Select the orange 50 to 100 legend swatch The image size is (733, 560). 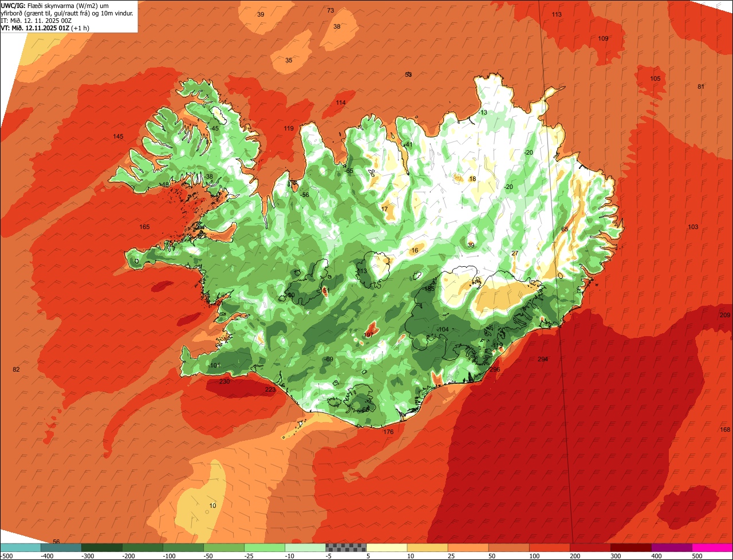pyautogui.click(x=509, y=547)
